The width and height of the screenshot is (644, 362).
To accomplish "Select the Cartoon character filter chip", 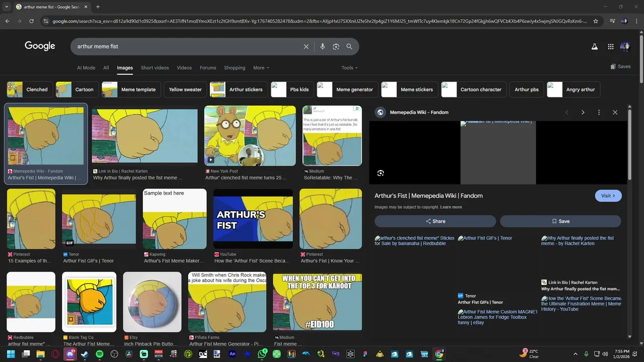I will [x=473, y=89].
